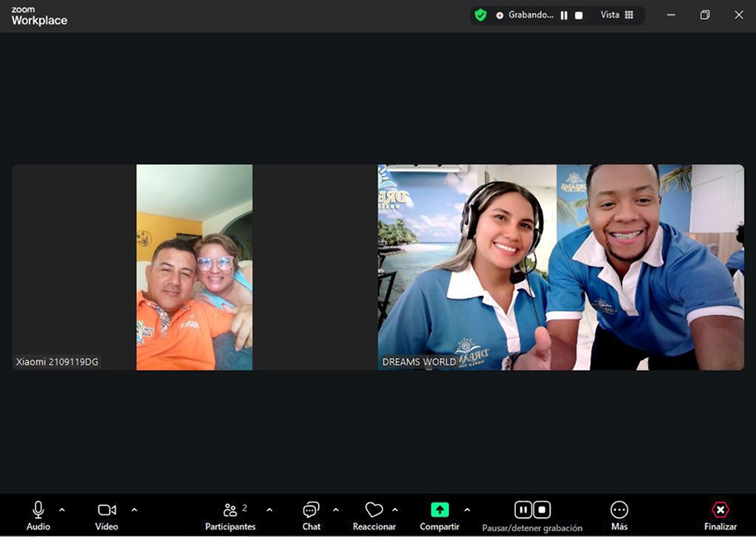Expand the Vídeo options arrow
This screenshot has width=756, height=537.
point(134,510)
